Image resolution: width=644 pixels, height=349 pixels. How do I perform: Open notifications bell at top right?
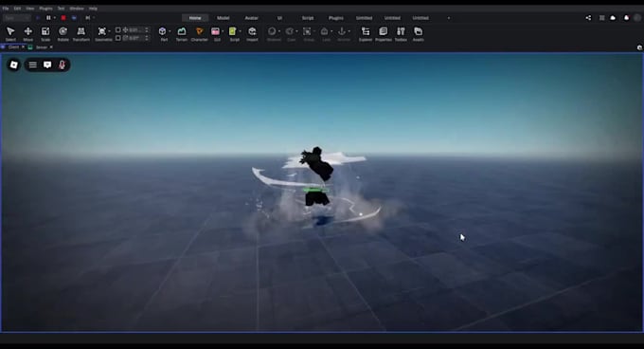626,18
